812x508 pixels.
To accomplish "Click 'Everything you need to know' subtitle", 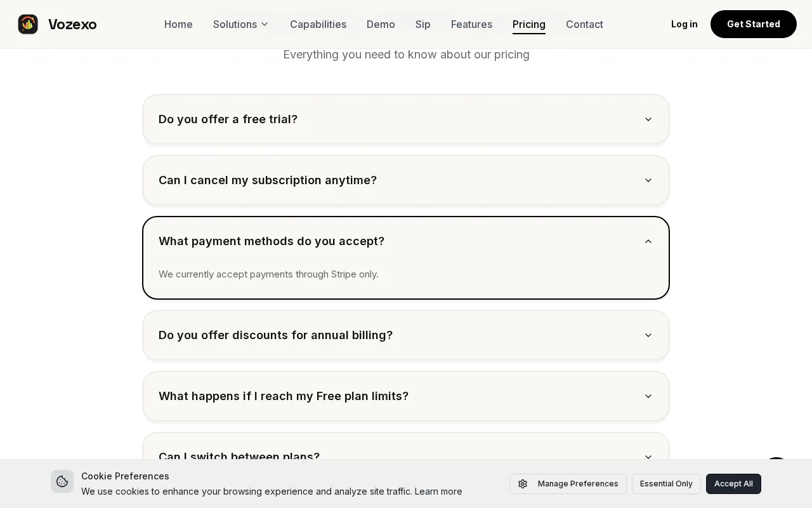I will pos(406,55).
